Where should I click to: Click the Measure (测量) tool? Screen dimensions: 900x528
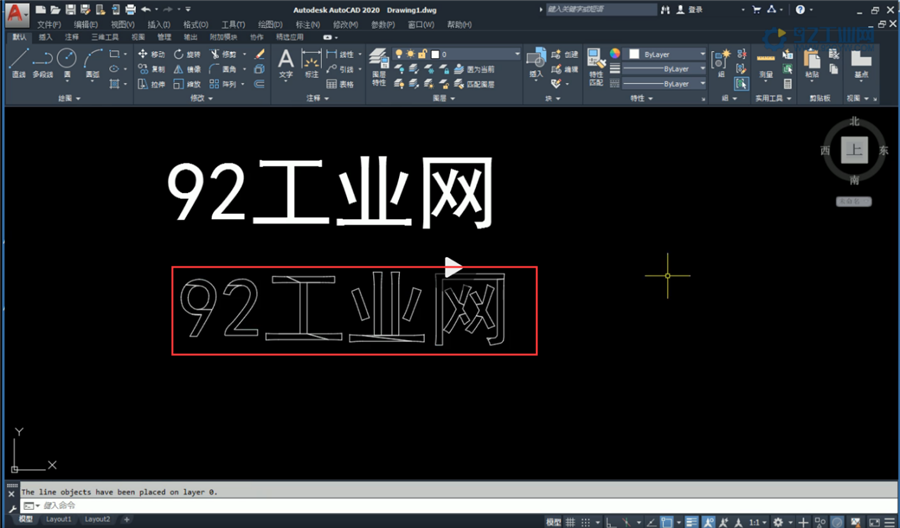click(766, 65)
